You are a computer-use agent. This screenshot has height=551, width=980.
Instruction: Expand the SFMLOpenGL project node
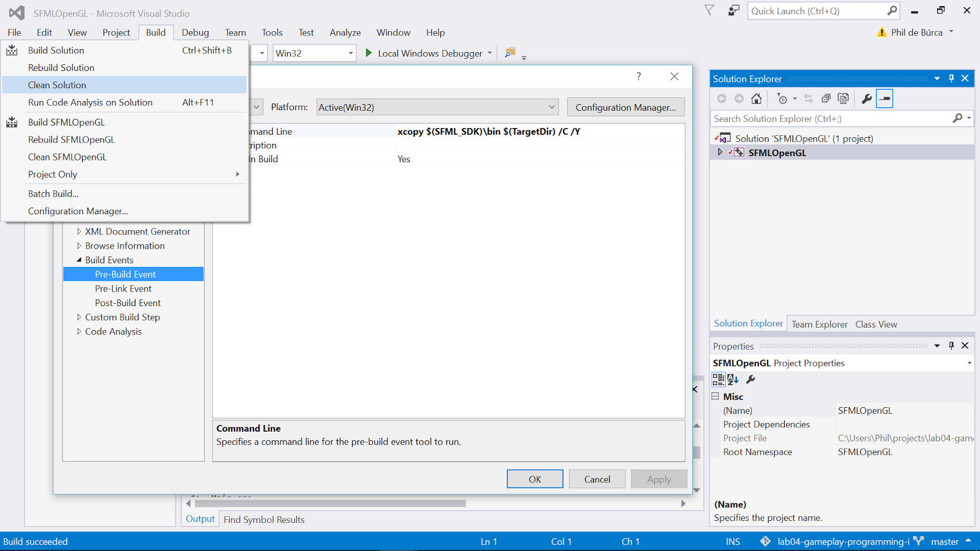720,152
